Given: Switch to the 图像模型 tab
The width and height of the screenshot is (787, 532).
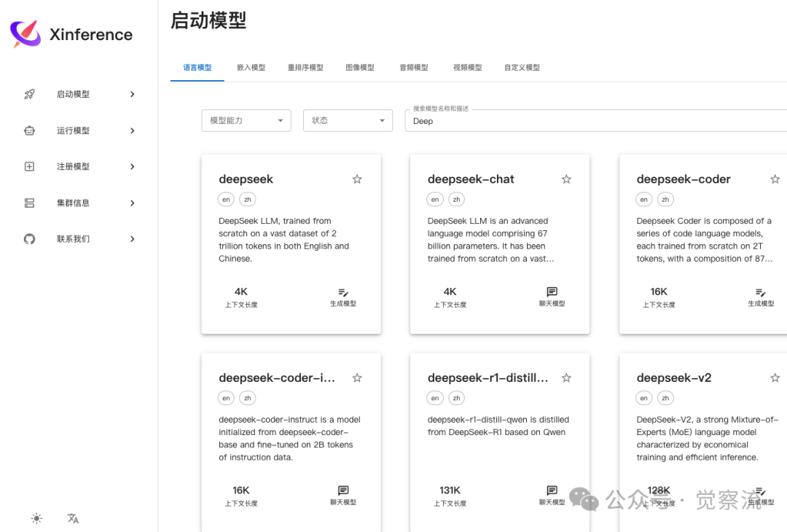Looking at the screenshot, I should pos(360,67).
